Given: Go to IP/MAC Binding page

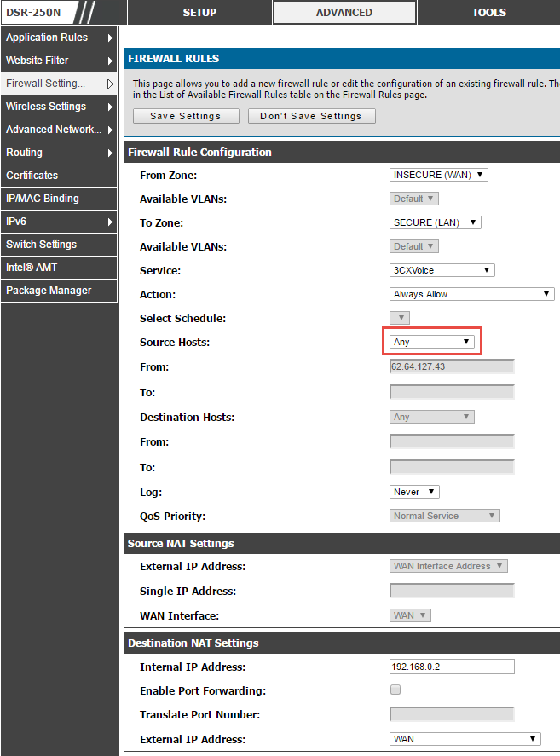Looking at the screenshot, I should [x=59, y=199].
